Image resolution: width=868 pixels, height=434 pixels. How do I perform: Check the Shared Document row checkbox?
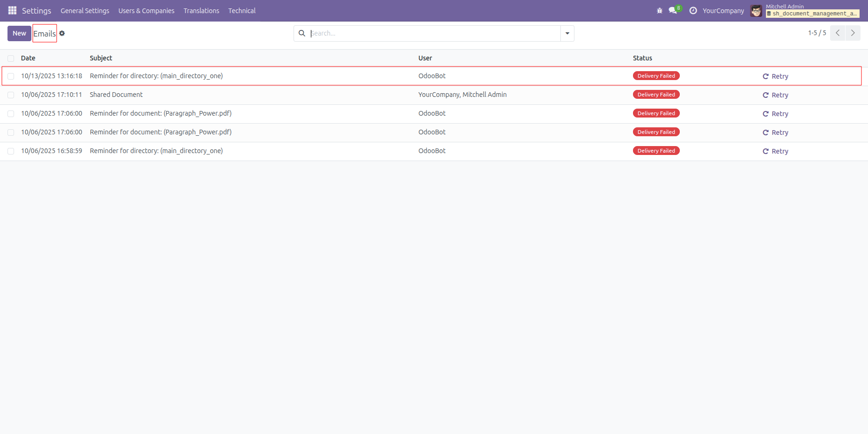[11, 95]
